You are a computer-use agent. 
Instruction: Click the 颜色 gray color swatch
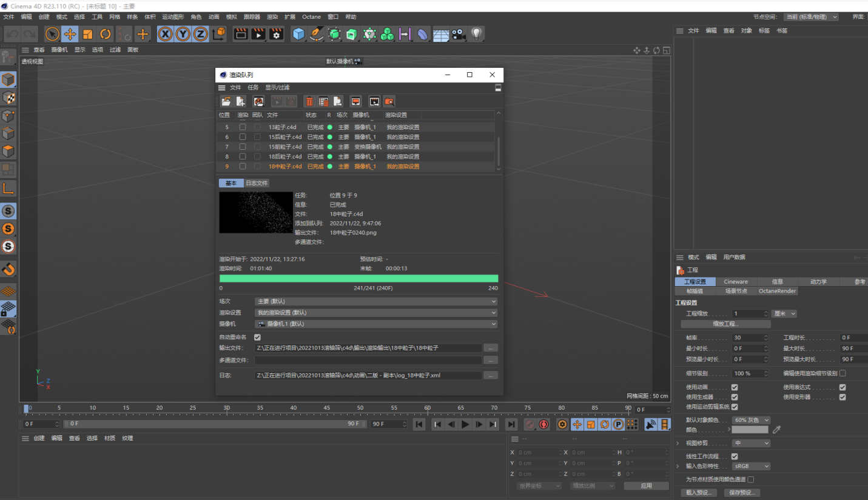click(x=750, y=430)
